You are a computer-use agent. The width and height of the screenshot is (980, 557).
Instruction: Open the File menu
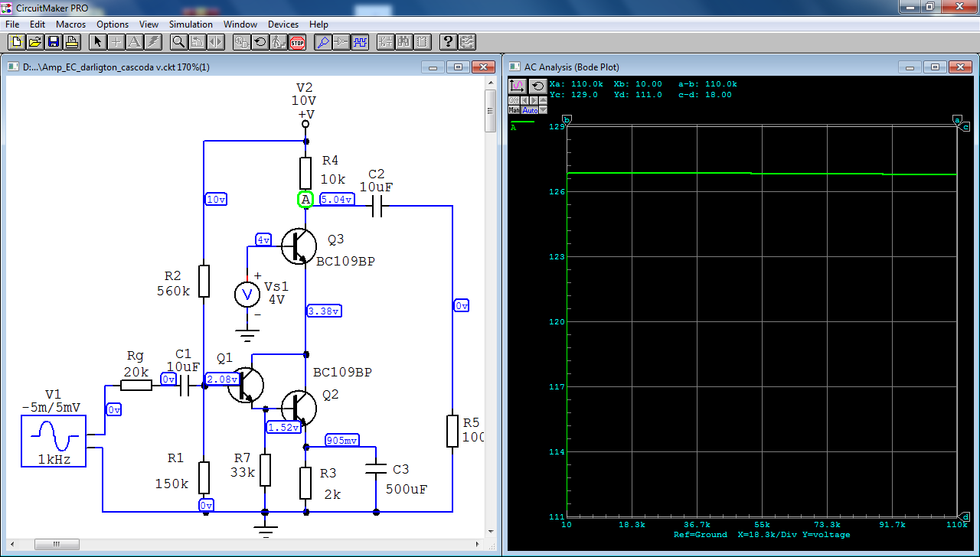click(12, 24)
